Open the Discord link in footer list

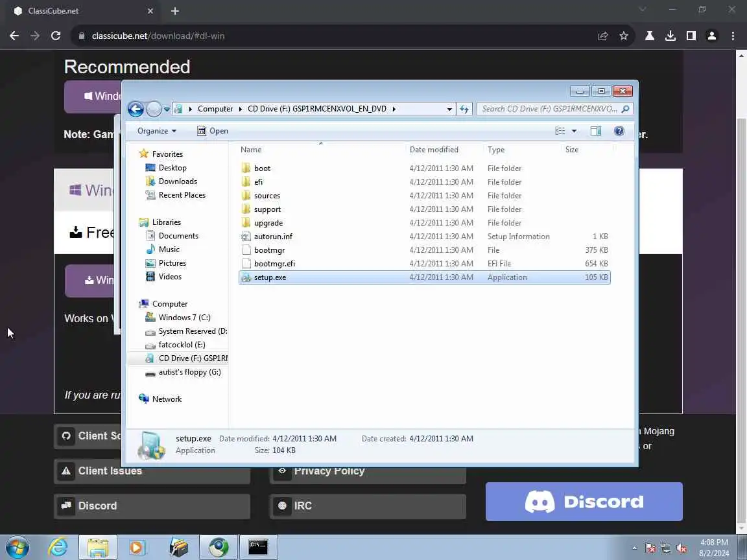point(152,506)
